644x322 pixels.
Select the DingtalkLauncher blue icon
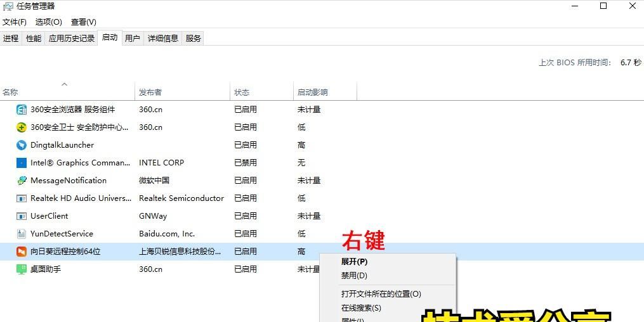[22, 145]
